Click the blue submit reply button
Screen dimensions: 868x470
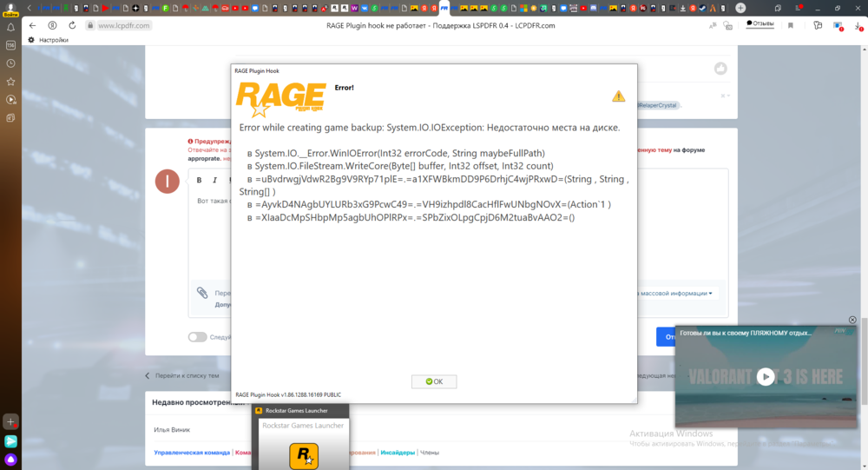pos(667,337)
